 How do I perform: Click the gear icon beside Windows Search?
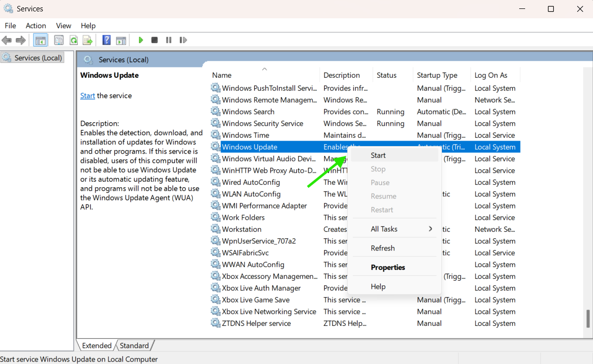point(216,111)
